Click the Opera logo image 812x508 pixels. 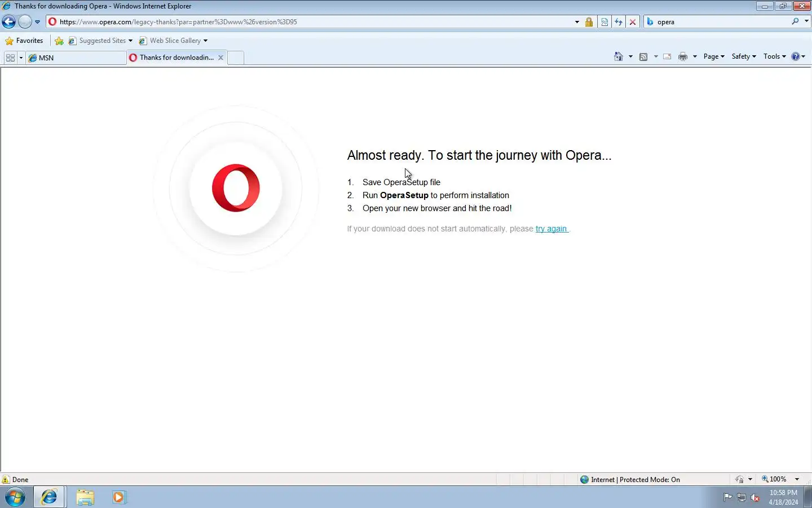[236, 188]
